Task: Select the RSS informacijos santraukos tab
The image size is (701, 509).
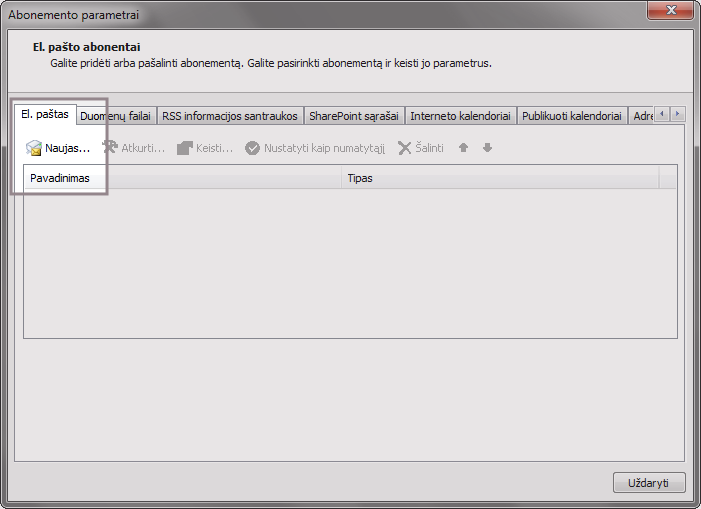Action: 230,116
